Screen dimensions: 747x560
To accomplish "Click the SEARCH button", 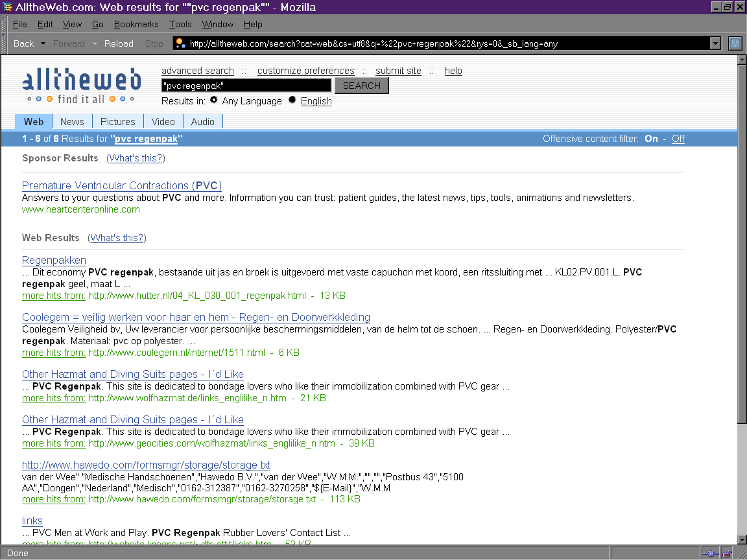I will click(362, 86).
